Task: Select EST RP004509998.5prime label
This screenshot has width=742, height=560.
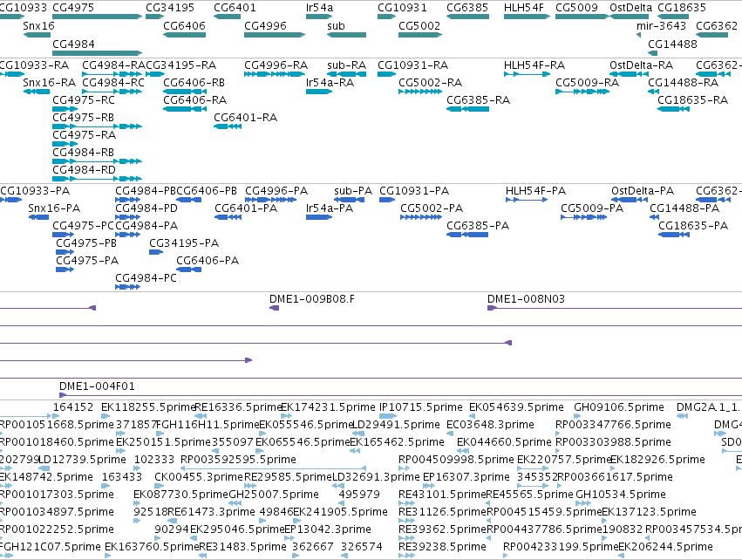Action: [456, 460]
